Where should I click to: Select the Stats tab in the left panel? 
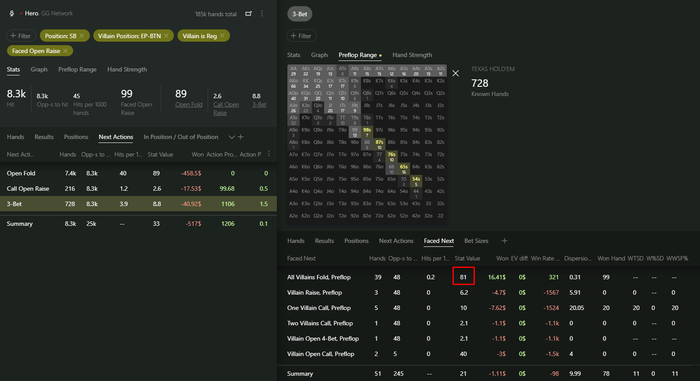click(13, 70)
